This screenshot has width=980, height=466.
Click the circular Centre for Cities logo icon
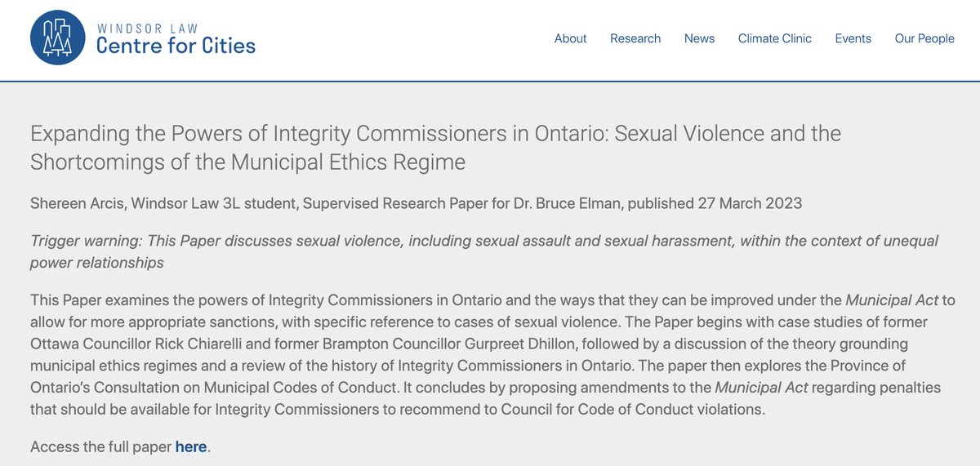pos(58,38)
